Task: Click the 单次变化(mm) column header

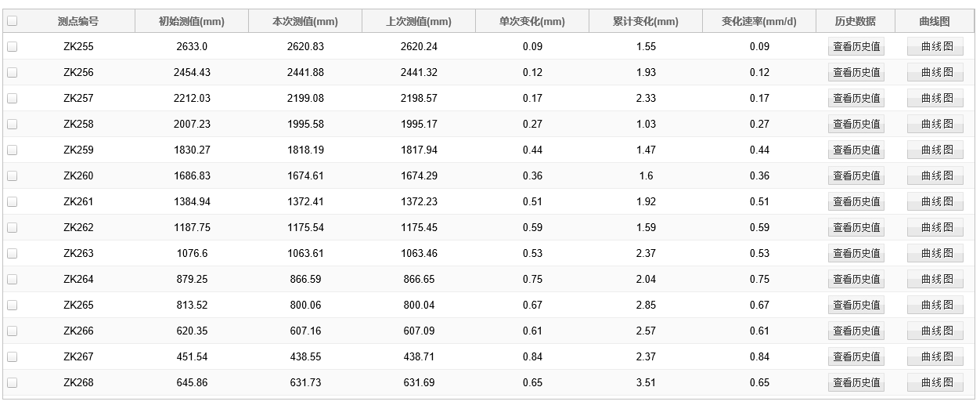Action: tap(532, 21)
